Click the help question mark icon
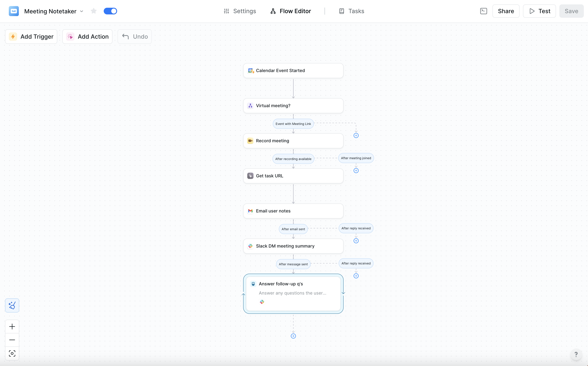The width and height of the screenshot is (588, 366). pyautogui.click(x=576, y=354)
